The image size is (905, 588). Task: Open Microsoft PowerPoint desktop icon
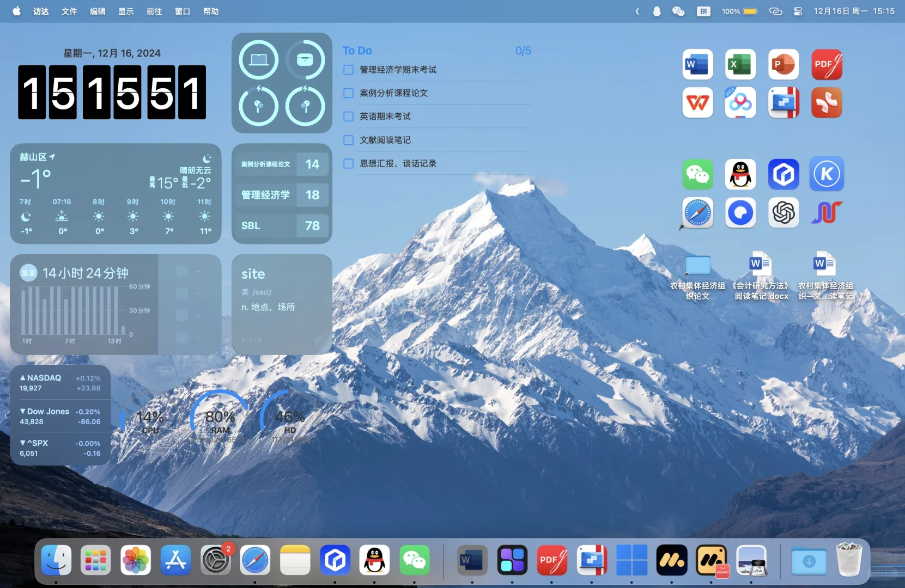point(783,65)
